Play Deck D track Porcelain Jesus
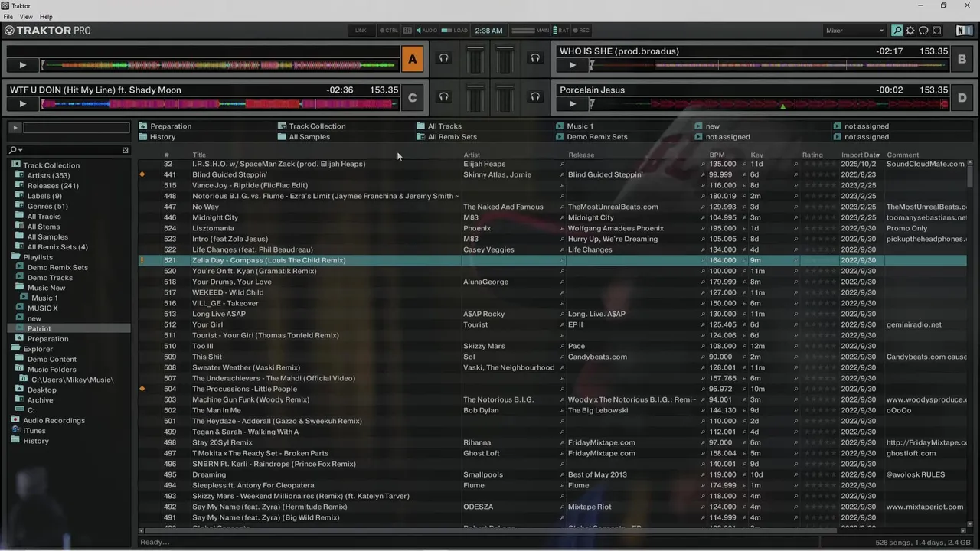The width and height of the screenshot is (980, 551). [x=572, y=103]
